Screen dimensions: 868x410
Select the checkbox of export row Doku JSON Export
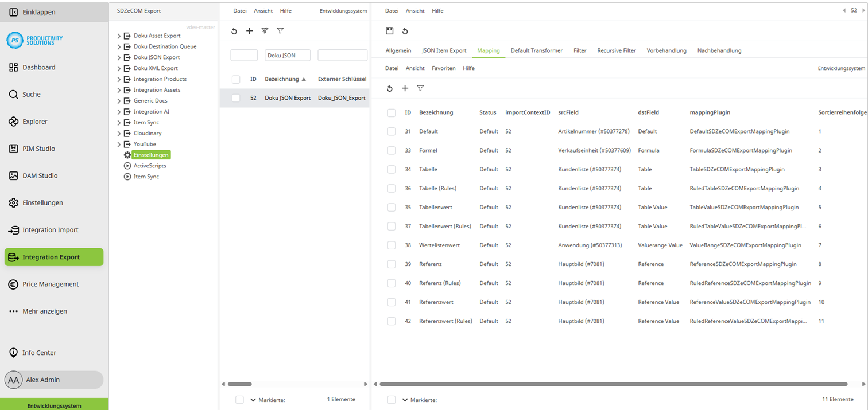click(235, 97)
